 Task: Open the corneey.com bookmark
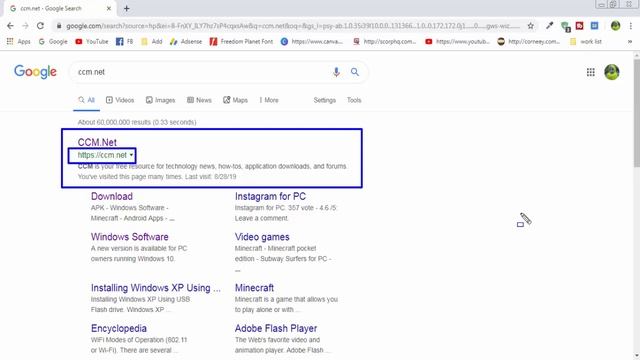pos(529,42)
